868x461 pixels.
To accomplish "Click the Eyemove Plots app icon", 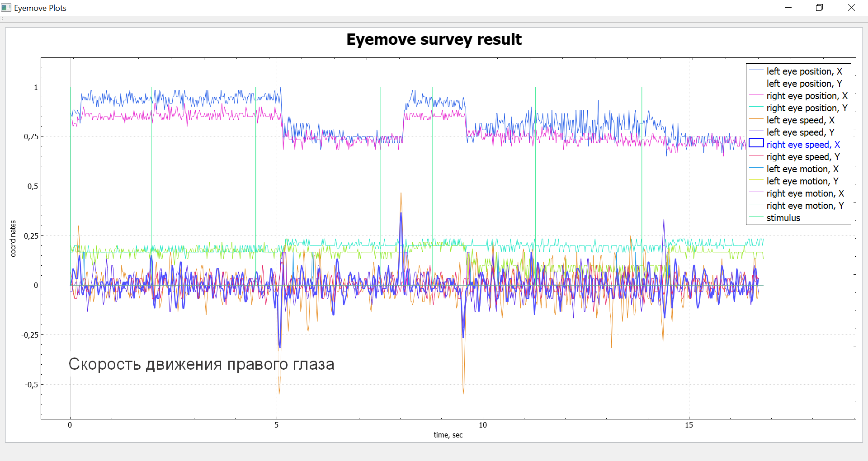I will [6, 8].
